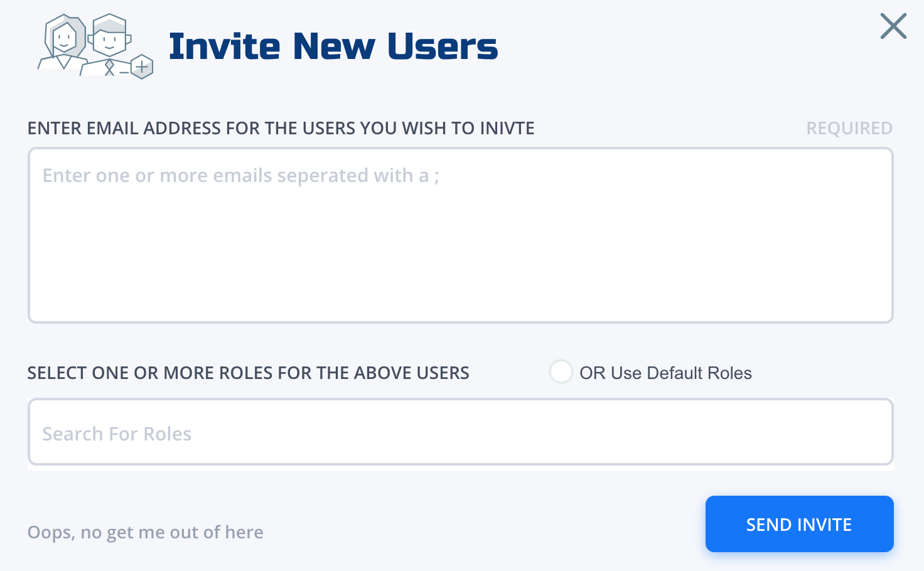
Task: Click the email placeholder text about semicolons
Action: coord(241,176)
